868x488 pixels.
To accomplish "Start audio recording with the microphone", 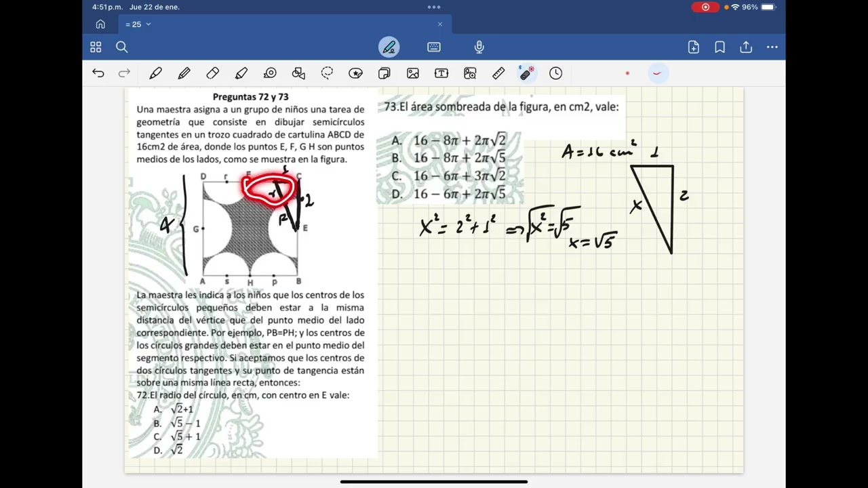I will [479, 47].
